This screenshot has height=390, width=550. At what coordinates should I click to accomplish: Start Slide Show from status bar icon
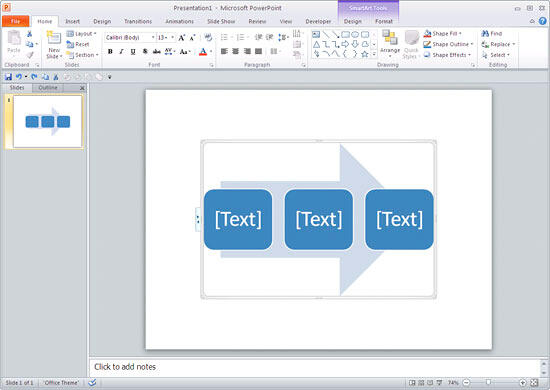click(439, 383)
